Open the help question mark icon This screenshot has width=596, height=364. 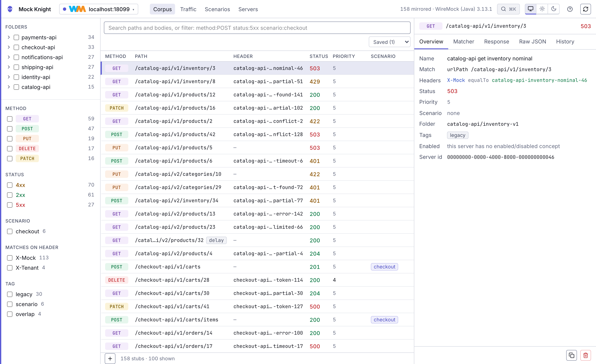[x=570, y=9]
